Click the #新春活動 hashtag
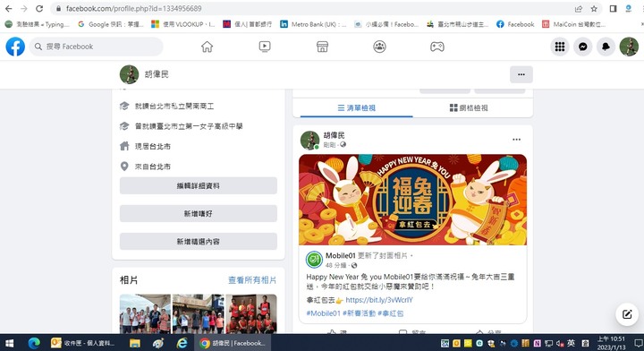Screen dimensions: 644x351 pyautogui.click(x=359, y=313)
